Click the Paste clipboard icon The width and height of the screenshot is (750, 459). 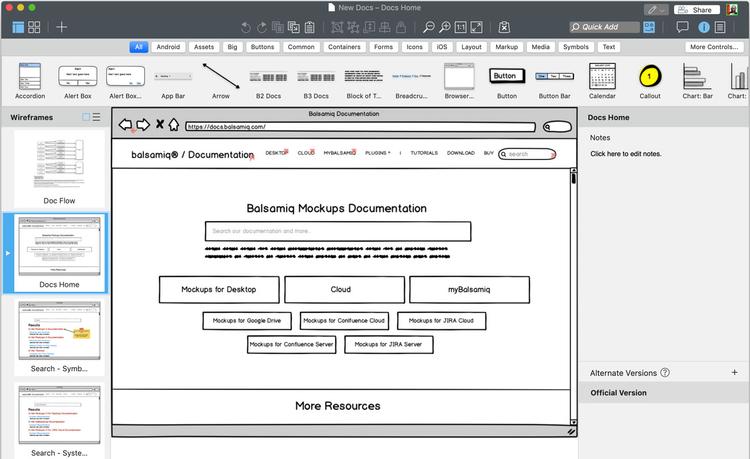tap(310, 27)
